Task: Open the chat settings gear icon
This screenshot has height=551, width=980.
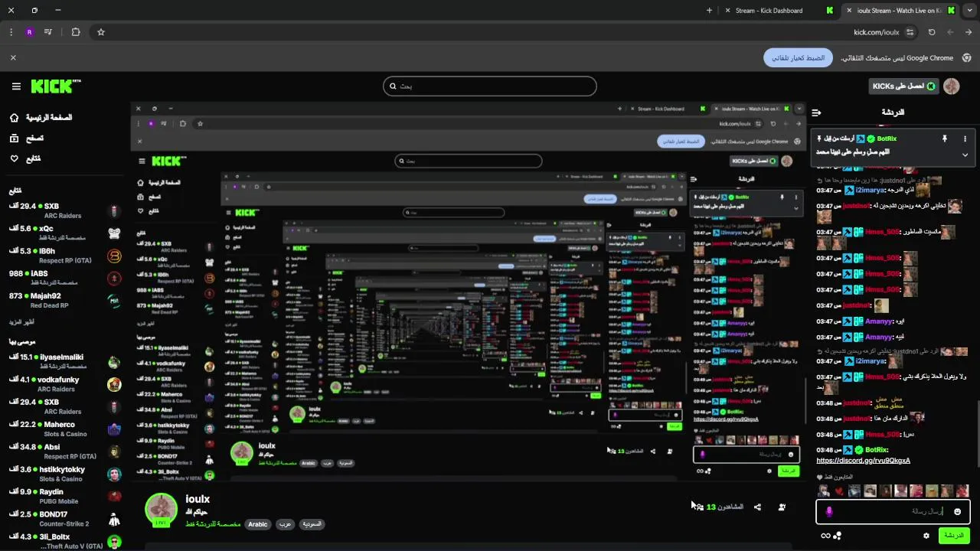Action: coord(926,536)
